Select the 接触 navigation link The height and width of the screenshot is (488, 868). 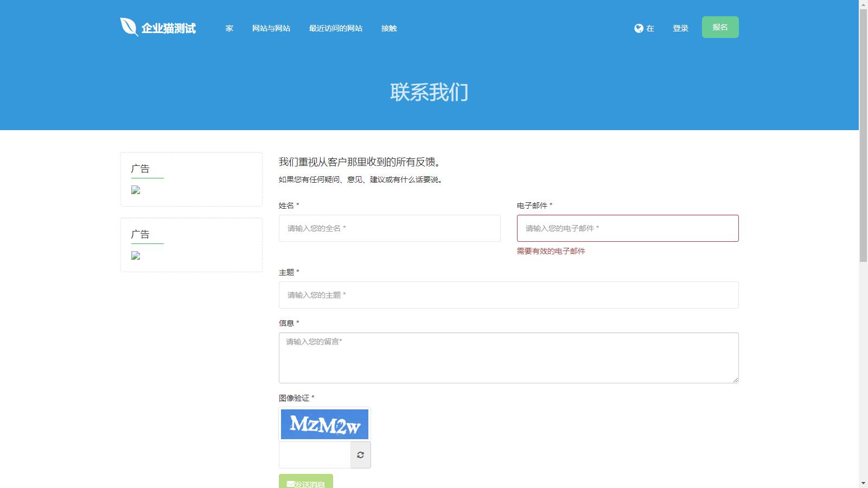tap(389, 28)
